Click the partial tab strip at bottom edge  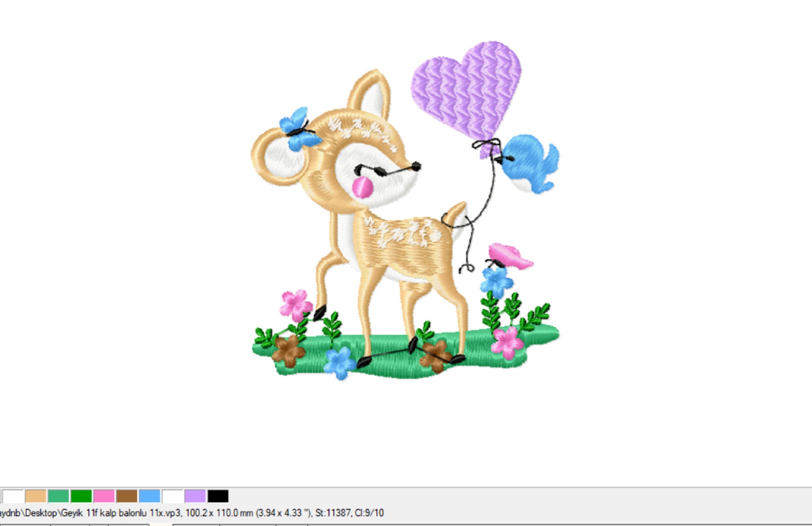click(x=162, y=525)
